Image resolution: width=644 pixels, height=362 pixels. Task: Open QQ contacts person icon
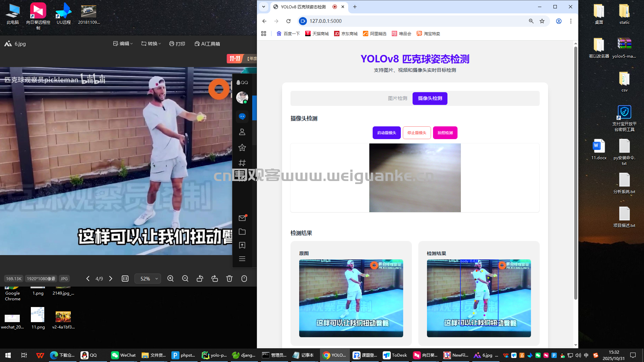[242, 132]
